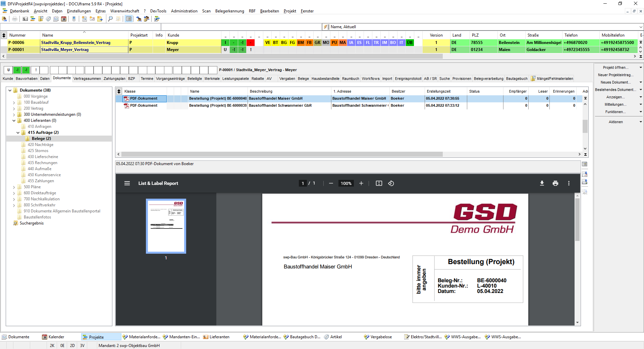Screen dimensions: 644x349
Task: Switch to the Bauvorhaben tab
Action: [26, 79]
